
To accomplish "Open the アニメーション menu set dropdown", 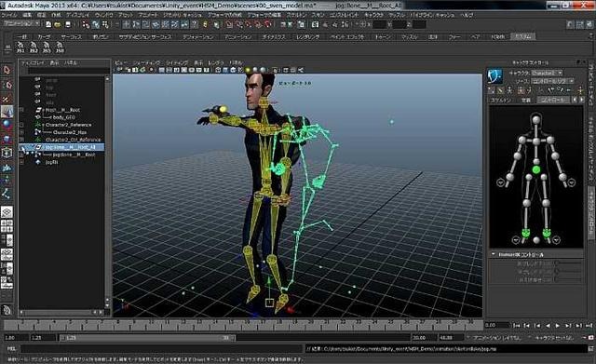I will click(x=21, y=23).
